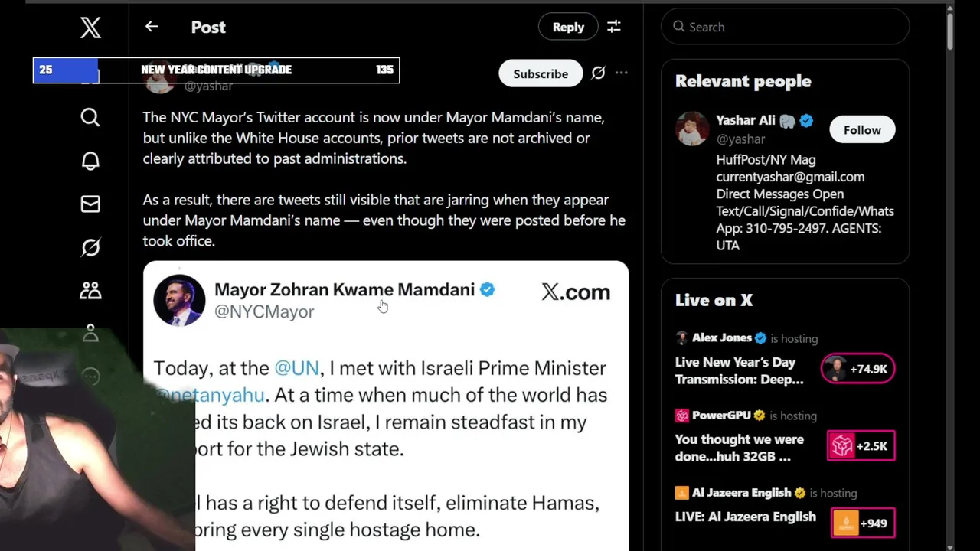Click the Grok explain icon next to Subscribe
Image resolution: width=980 pixels, height=551 pixels.
pyautogui.click(x=598, y=73)
